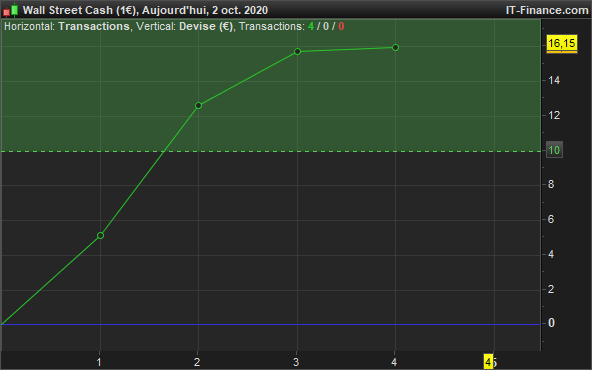
Task: Select the data point at transaction 1
Action: tap(100, 236)
